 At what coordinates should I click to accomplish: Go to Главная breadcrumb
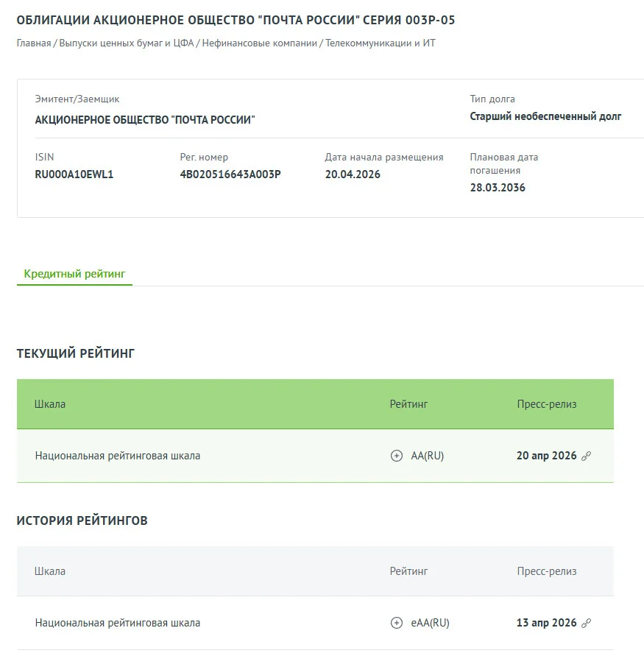34,43
